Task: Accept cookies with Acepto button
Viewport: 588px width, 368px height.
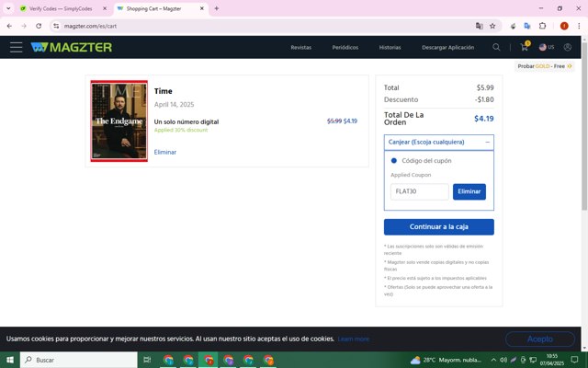Action: pos(540,339)
